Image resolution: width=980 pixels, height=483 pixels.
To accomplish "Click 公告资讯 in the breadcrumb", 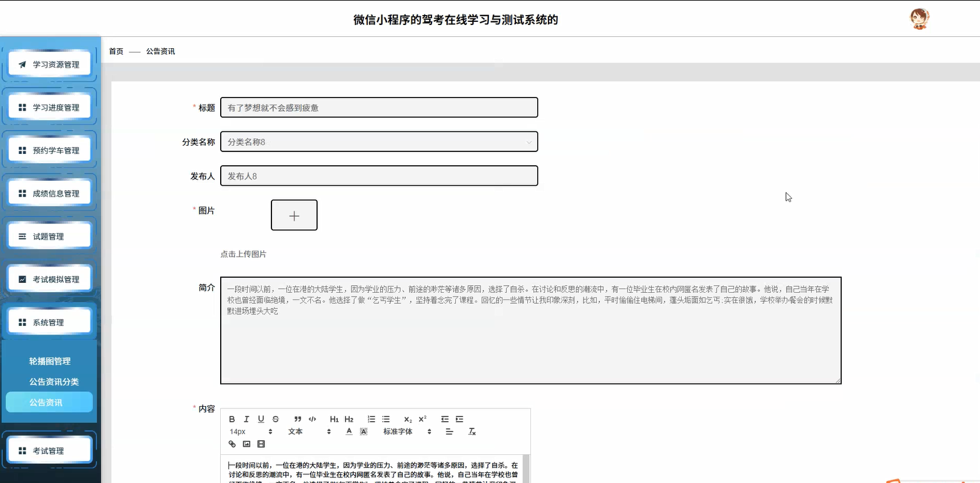I will pos(161,51).
